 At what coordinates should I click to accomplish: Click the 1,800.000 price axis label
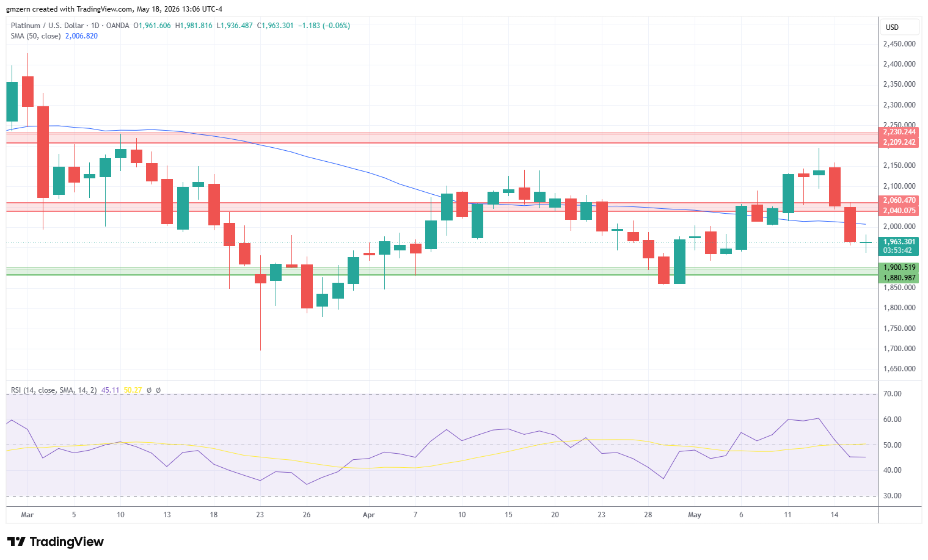pyautogui.click(x=899, y=308)
